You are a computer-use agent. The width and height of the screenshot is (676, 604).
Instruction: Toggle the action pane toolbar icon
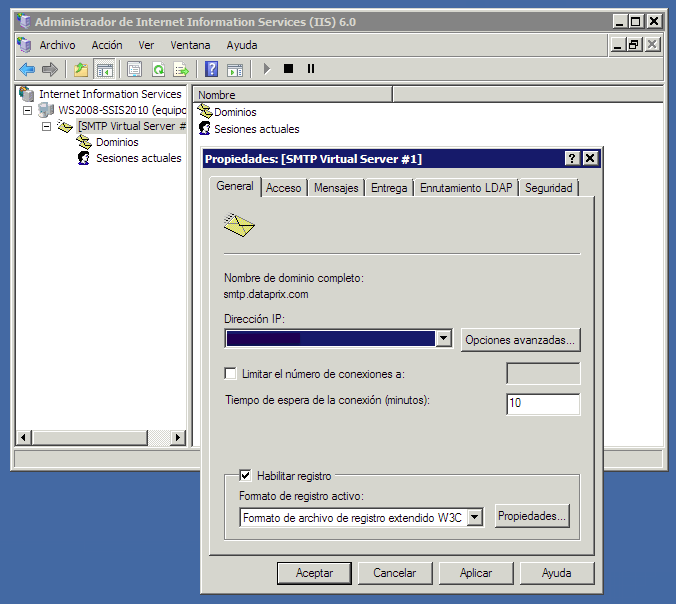click(x=235, y=69)
